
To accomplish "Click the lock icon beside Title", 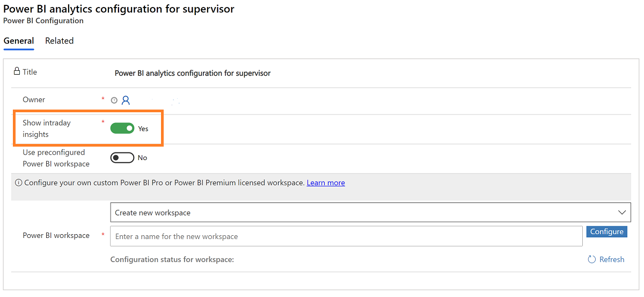I will [x=17, y=71].
